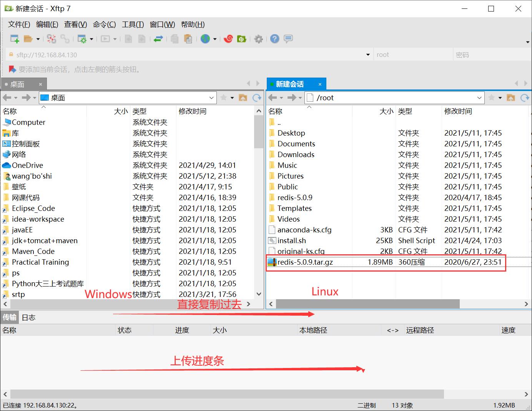Click remote pane back arrow

click(x=273, y=98)
